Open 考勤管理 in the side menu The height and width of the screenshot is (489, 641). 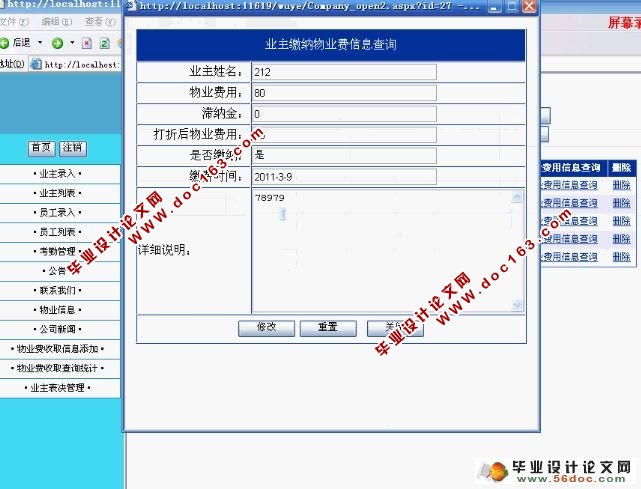pyautogui.click(x=58, y=251)
